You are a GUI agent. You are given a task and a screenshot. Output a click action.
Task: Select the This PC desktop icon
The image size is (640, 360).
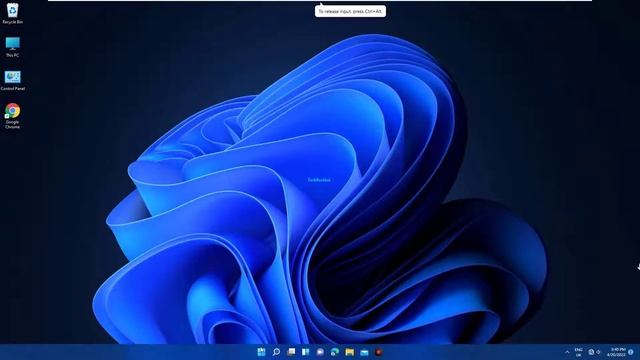click(12, 47)
